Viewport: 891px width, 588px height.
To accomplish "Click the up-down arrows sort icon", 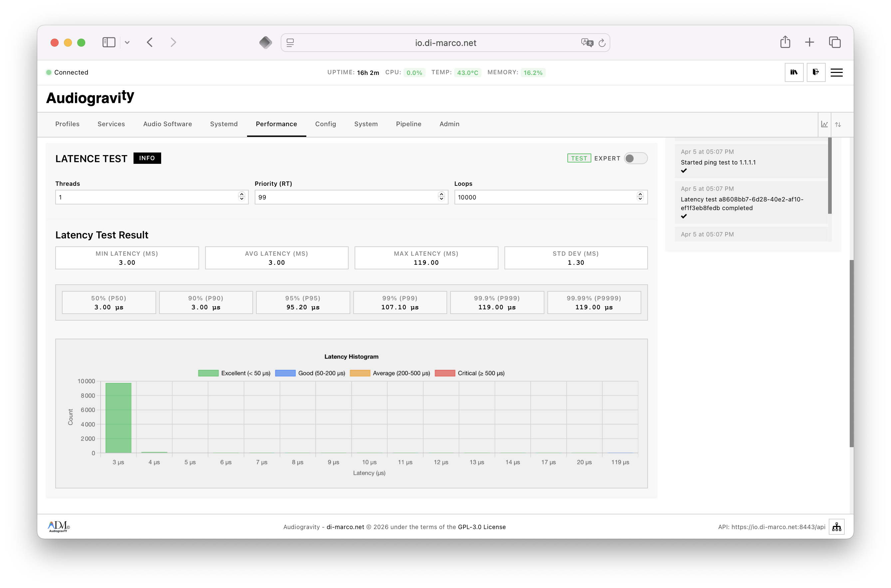I will tap(838, 125).
